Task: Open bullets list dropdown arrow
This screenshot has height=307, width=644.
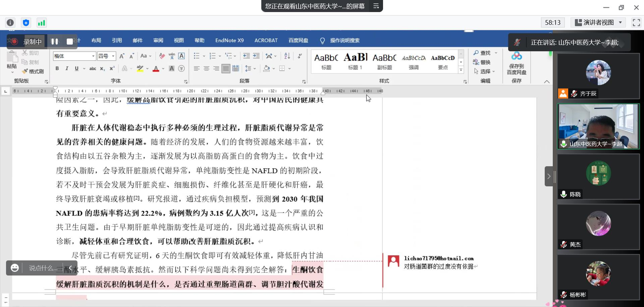Action: tap(204, 56)
